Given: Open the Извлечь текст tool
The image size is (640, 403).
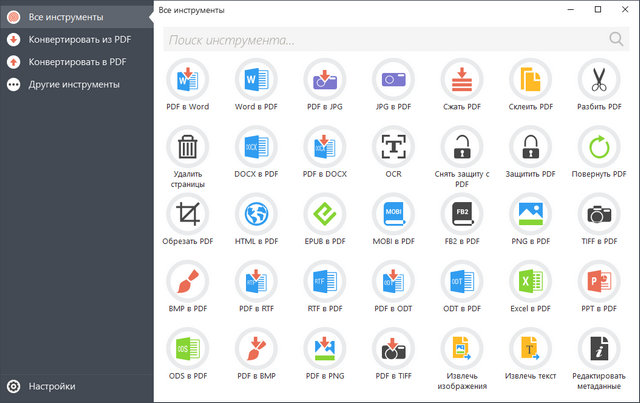Looking at the screenshot, I should 530,349.
